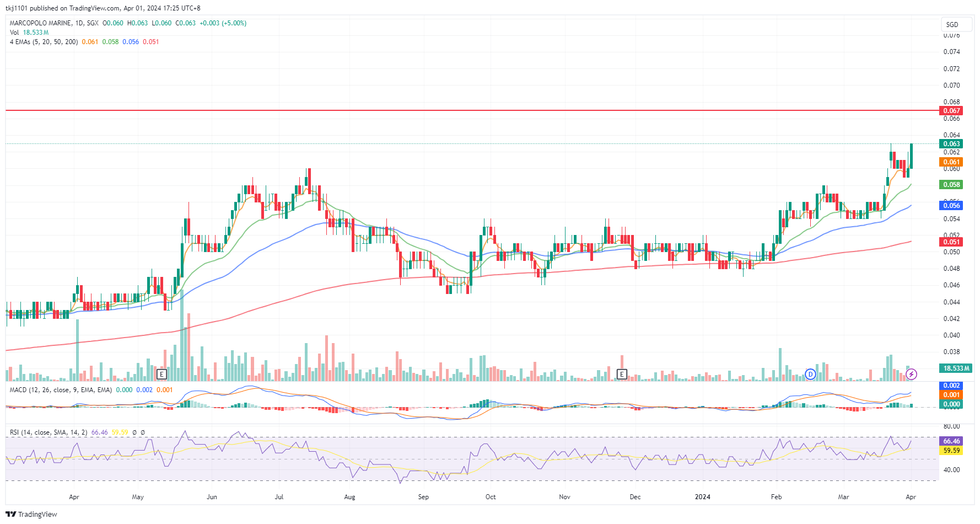Click the 80.00 RSI axis label
Viewport: 980px width, 524px height.
(x=951, y=426)
